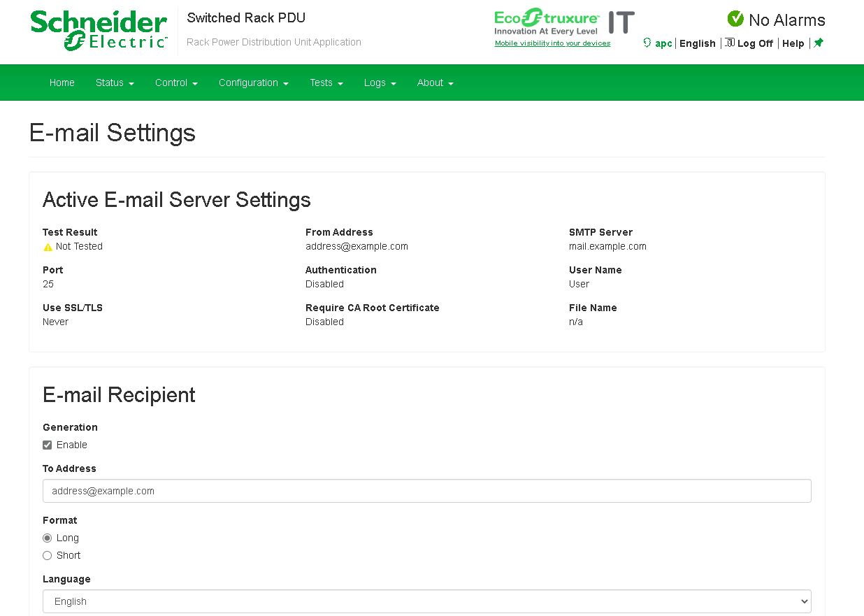Click the Log Off link

755,43
